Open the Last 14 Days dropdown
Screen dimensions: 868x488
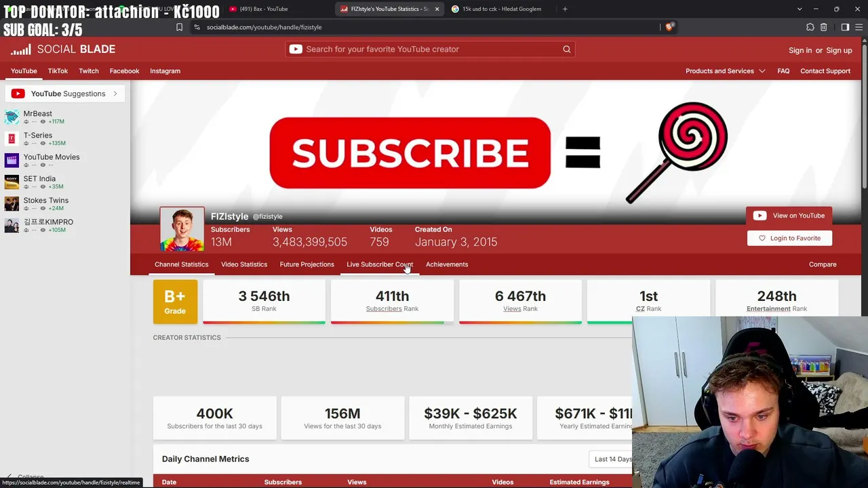tap(613, 459)
